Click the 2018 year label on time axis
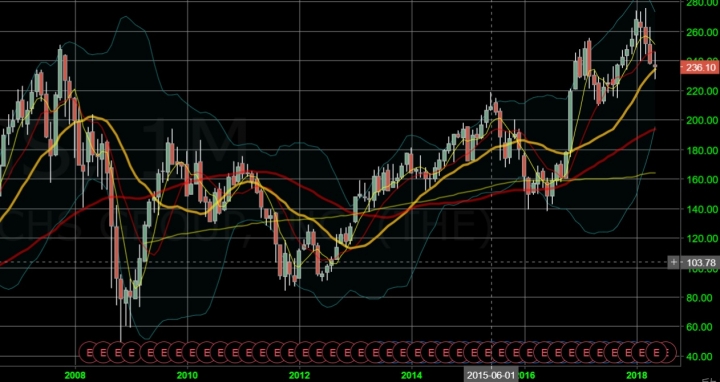Image resolution: width=720 pixels, height=382 pixels. pos(636,375)
